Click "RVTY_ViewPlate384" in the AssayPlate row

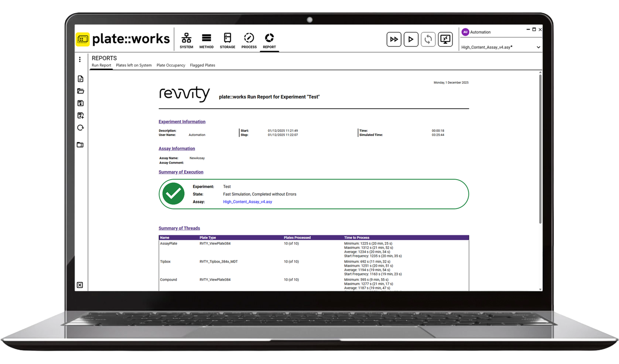pyautogui.click(x=215, y=244)
